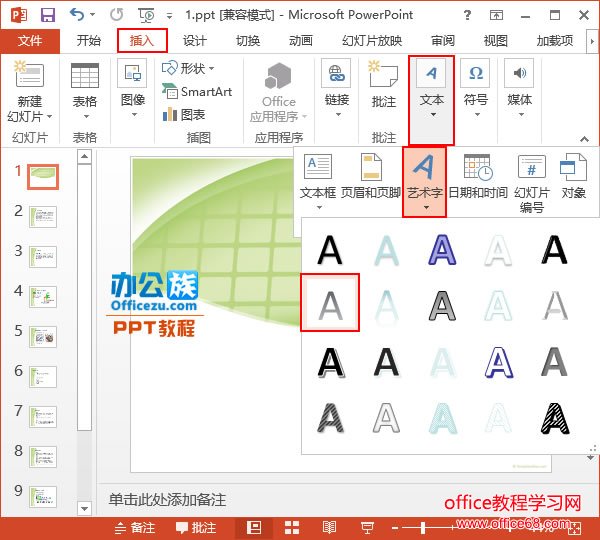Open the 媒体 dropdown
Viewport: 600px width, 540px height.
coord(519,88)
